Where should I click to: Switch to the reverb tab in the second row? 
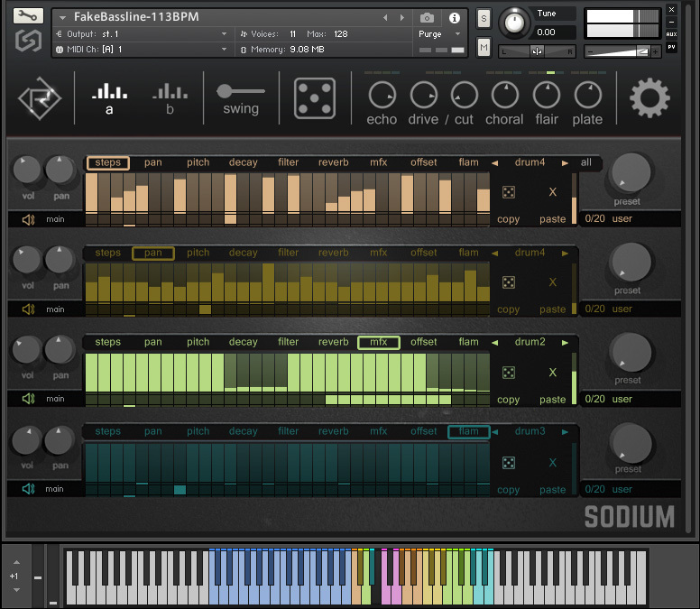point(333,253)
